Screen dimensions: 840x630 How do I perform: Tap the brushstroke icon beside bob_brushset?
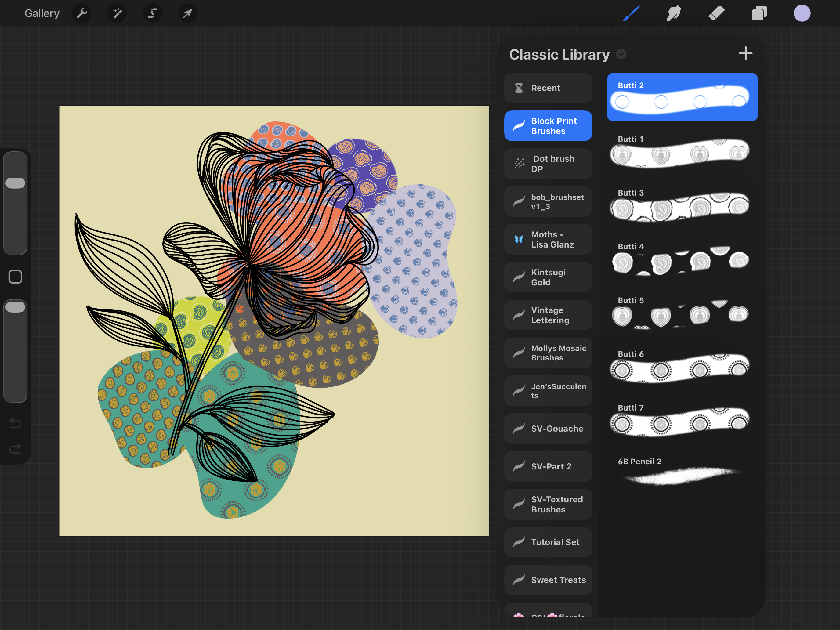click(x=519, y=202)
